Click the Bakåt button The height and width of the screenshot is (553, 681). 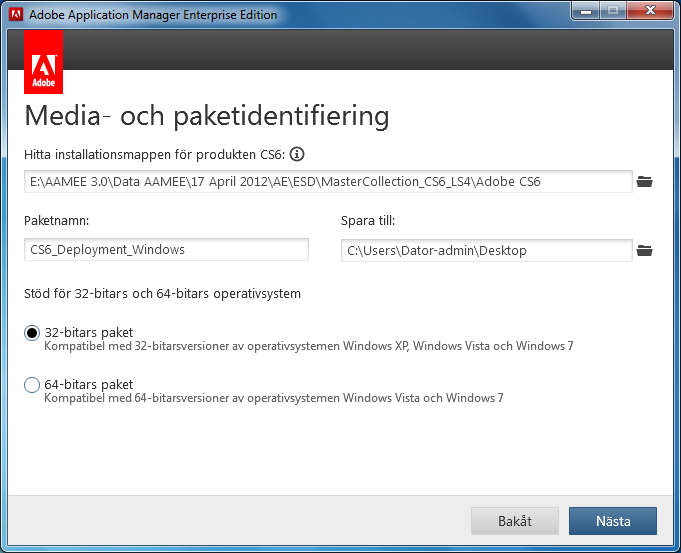pos(515,521)
